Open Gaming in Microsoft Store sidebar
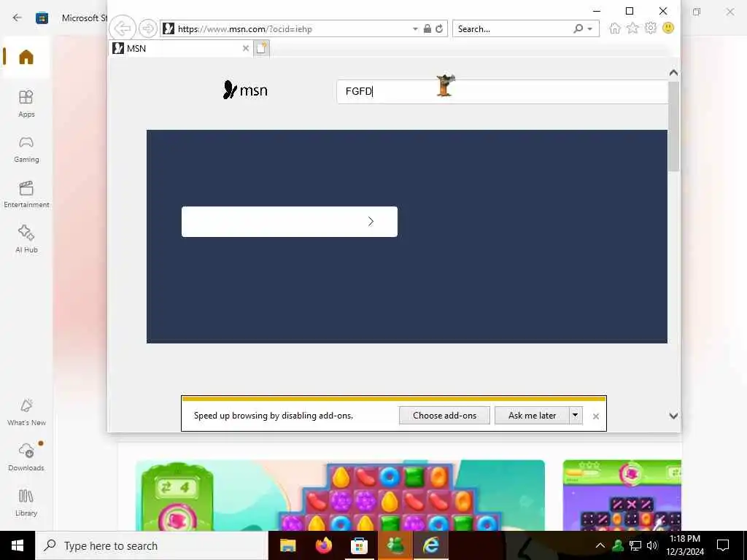Viewport: 747px width, 560px height. coord(26,149)
